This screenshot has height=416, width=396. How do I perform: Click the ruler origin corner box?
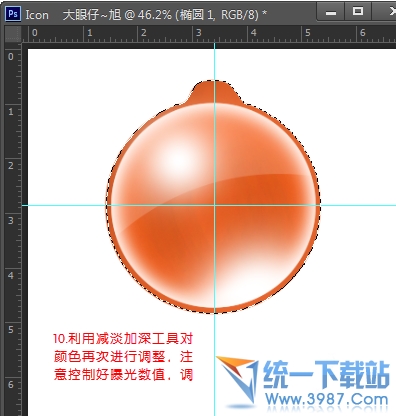click(x=13, y=33)
